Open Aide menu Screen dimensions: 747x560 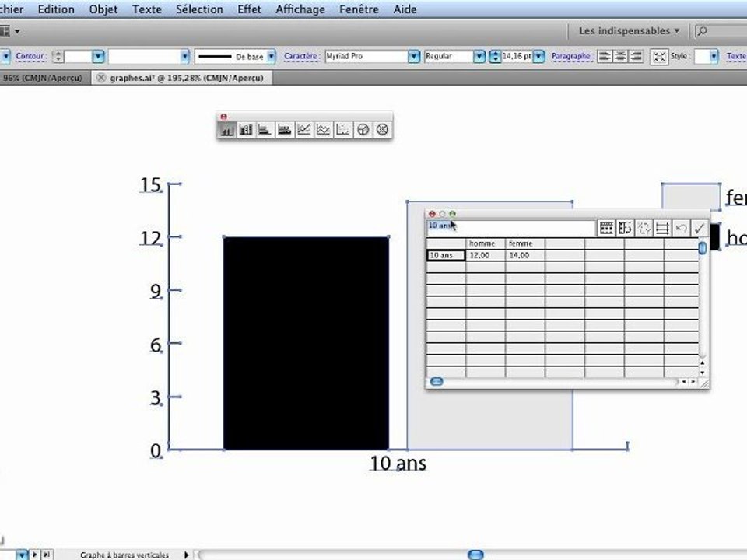[405, 9]
